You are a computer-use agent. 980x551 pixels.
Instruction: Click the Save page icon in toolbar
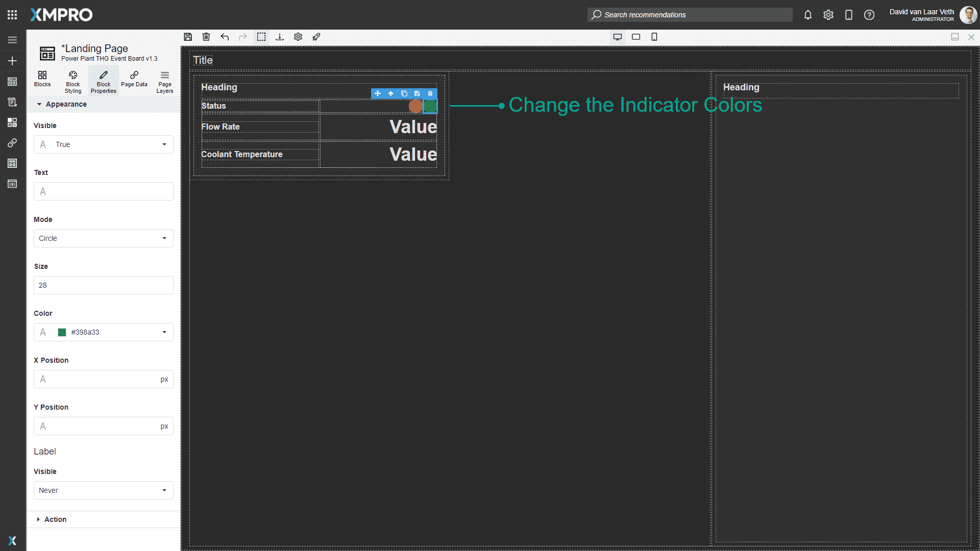point(188,37)
